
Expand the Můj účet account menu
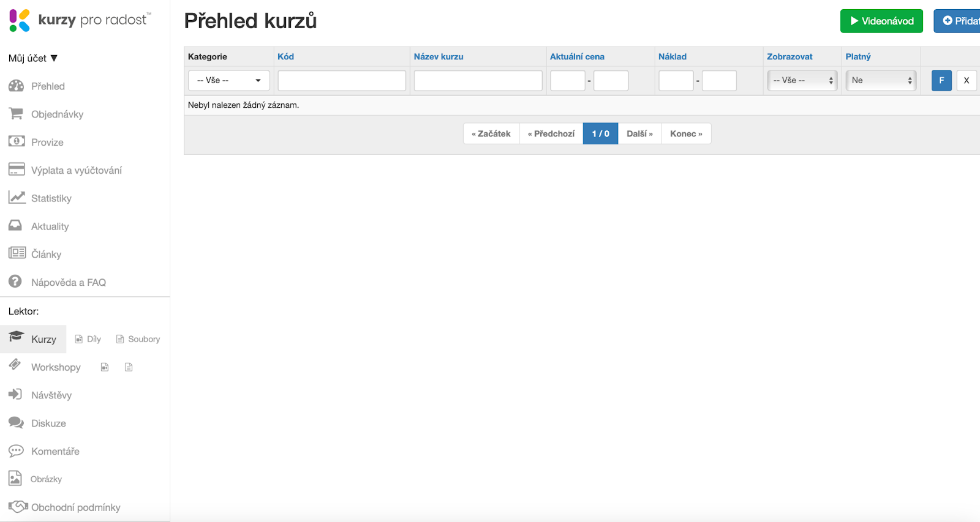[x=33, y=58]
